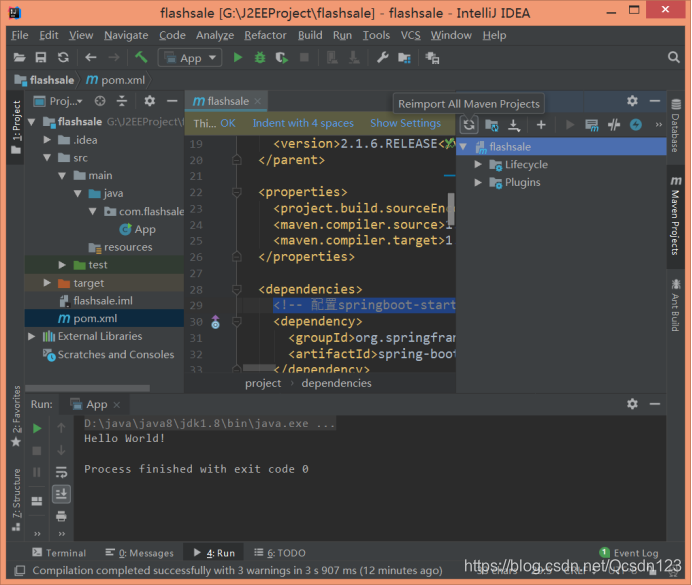This screenshot has width=692, height=585.
Task: Toggle Skip Tests Mode lightning icon
Action: tap(636, 125)
